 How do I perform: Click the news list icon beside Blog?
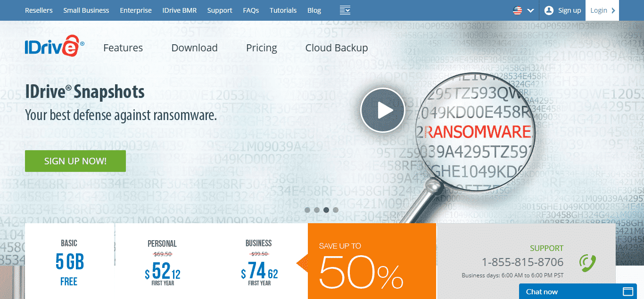point(345,10)
